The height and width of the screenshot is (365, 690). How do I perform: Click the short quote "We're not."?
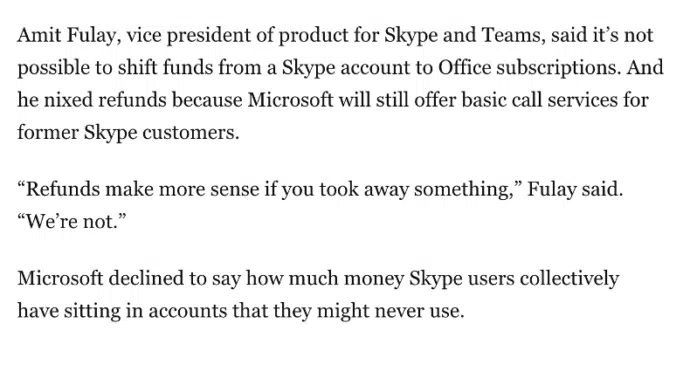click(x=72, y=221)
